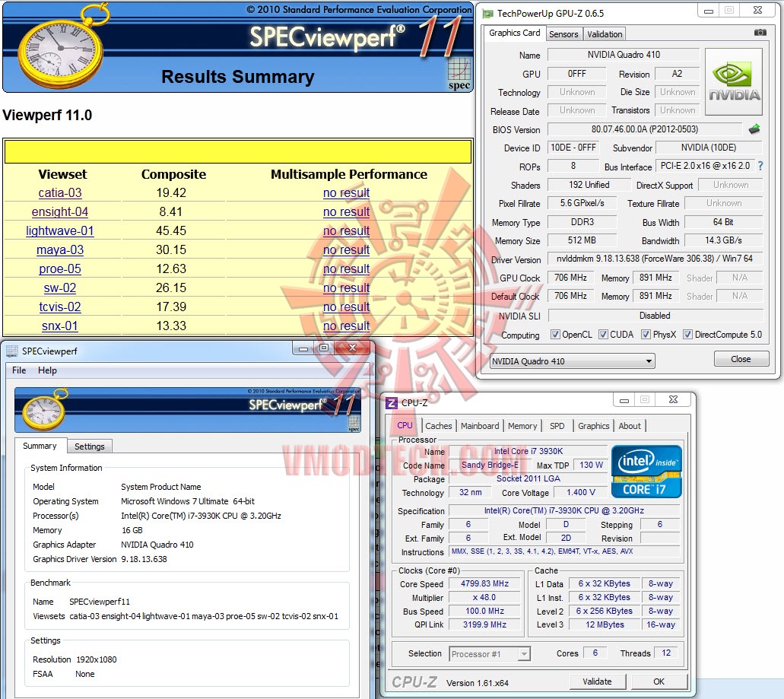Image resolution: width=784 pixels, height=699 pixels.
Task: Click the OK button in CPU-Z
Action: tap(659, 682)
